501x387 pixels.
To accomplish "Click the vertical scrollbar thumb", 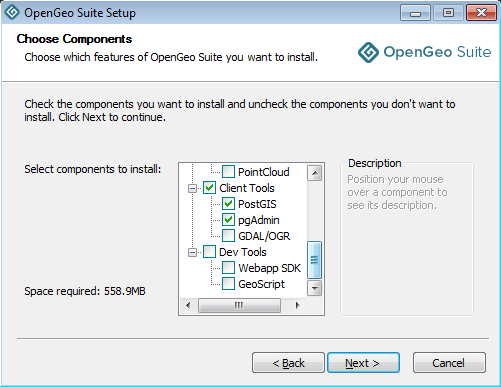I will tap(314, 260).
